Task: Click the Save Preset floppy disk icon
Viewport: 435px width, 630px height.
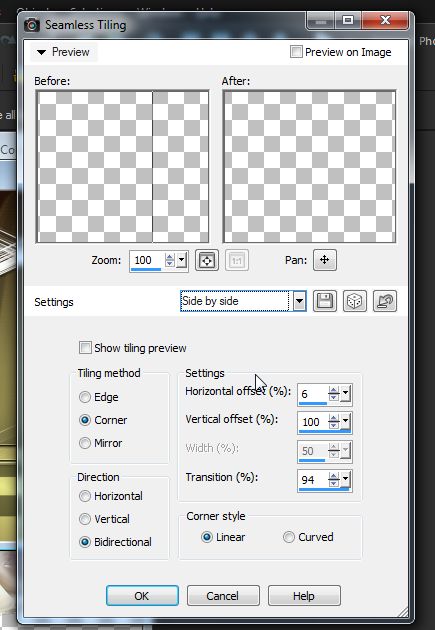Action: (x=325, y=301)
